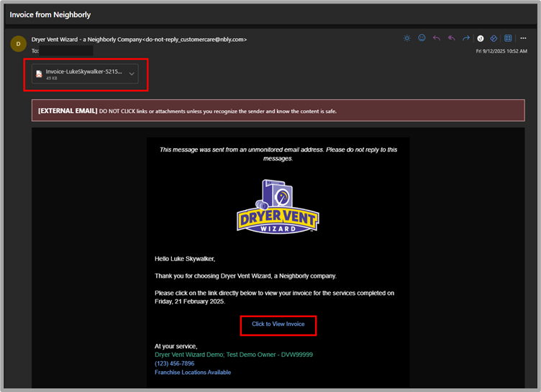Toggle the light/dark sun icon
The width and height of the screenshot is (541, 392).
tap(407, 38)
